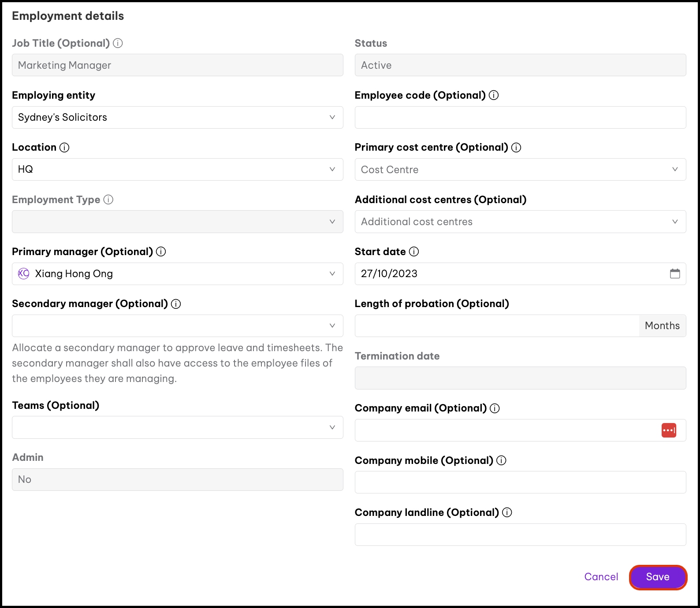Click info icon beside Company mobile
Image resolution: width=700 pixels, height=608 pixels.
coord(501,460)
